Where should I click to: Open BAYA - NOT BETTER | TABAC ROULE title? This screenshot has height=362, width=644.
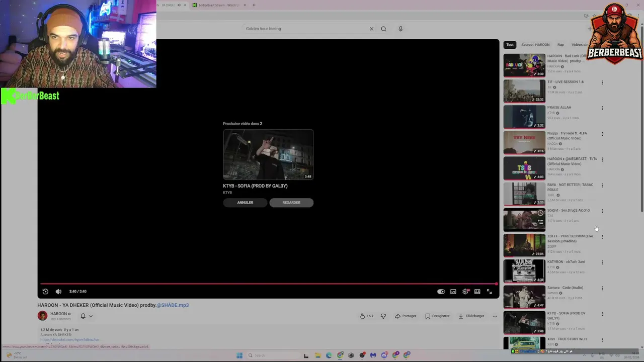(570, 187)
